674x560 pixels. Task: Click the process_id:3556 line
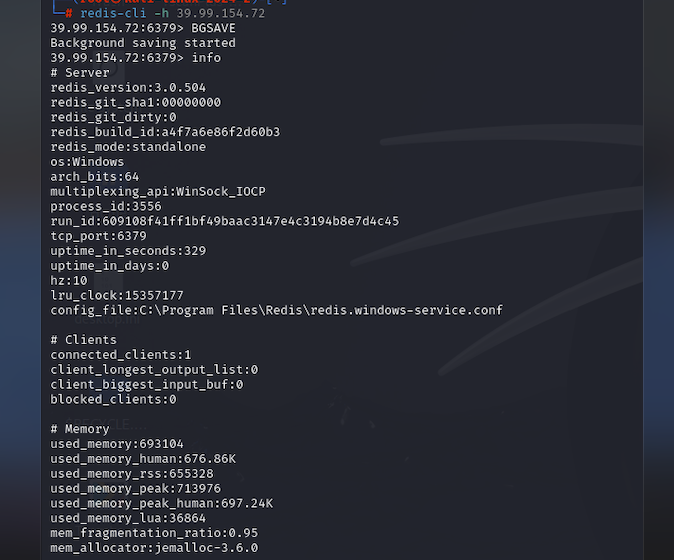coord(106,206)
